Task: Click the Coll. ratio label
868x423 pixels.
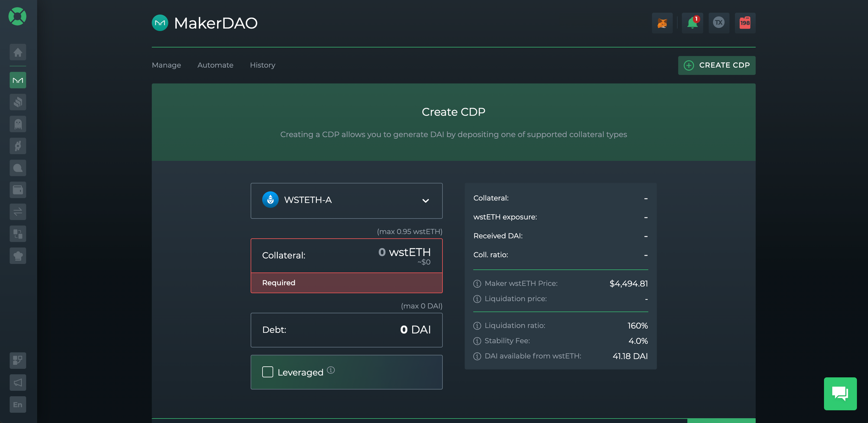Action: [491, 255]
